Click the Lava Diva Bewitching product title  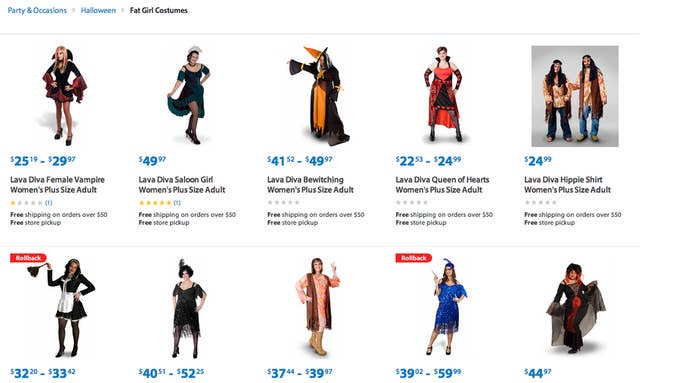311,184
